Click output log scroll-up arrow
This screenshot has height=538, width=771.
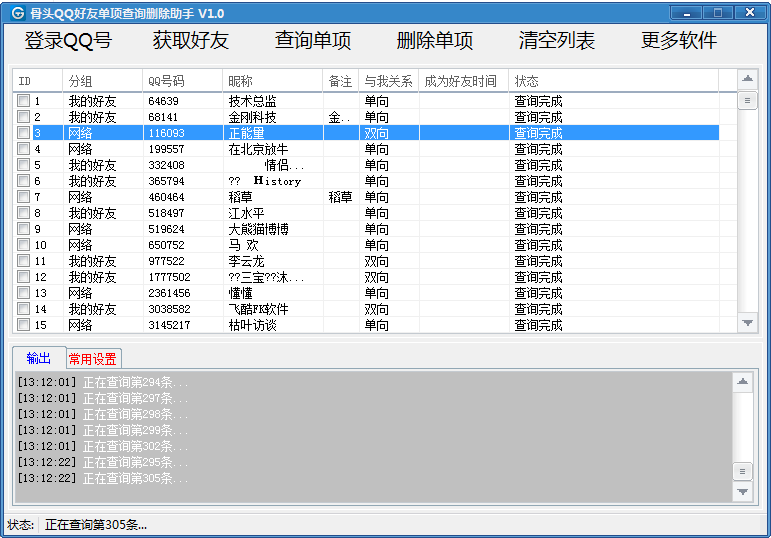[x=743, y=382]
